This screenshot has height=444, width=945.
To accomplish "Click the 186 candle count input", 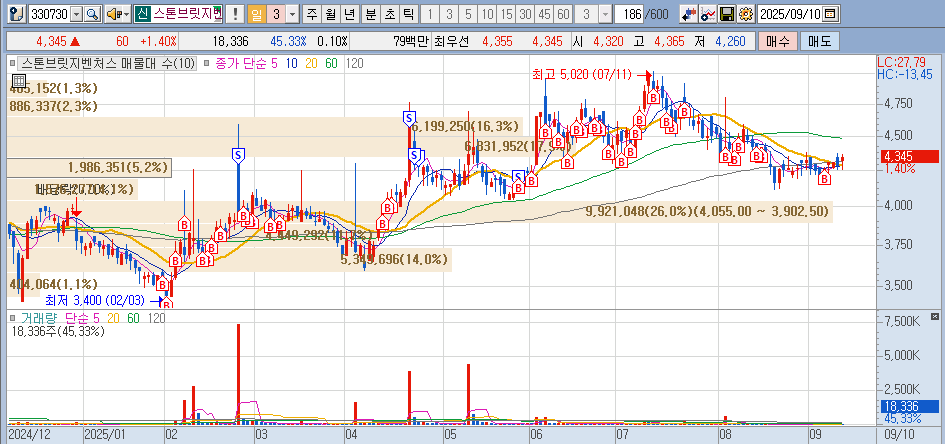I will [630, 14].
